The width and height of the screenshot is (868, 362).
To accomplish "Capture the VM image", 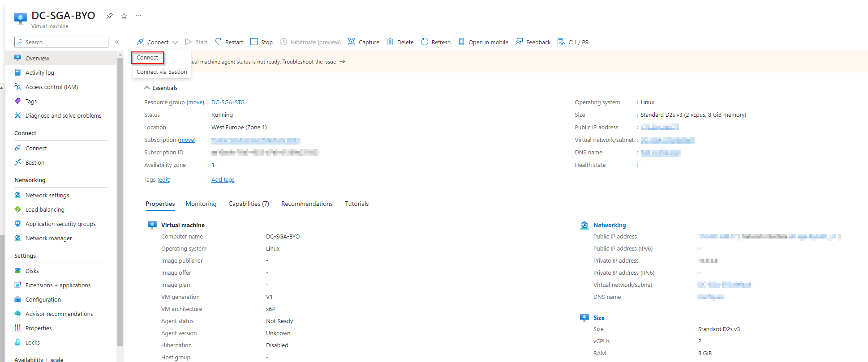I will point(364,42).
